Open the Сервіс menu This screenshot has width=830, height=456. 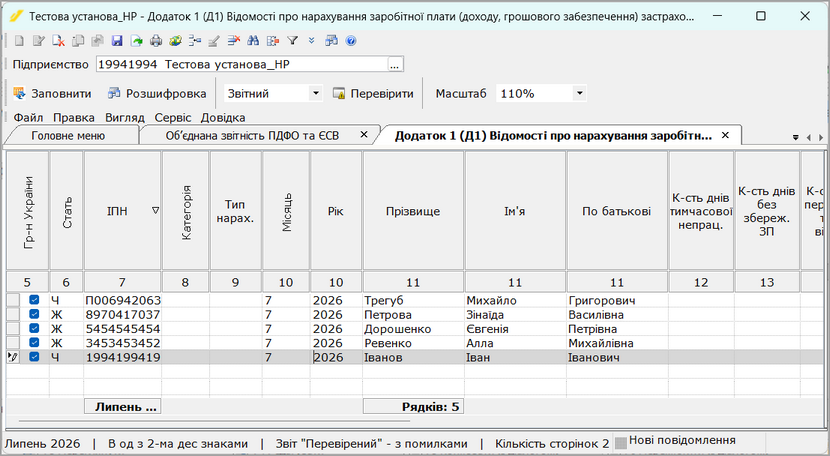coord(173,118)
